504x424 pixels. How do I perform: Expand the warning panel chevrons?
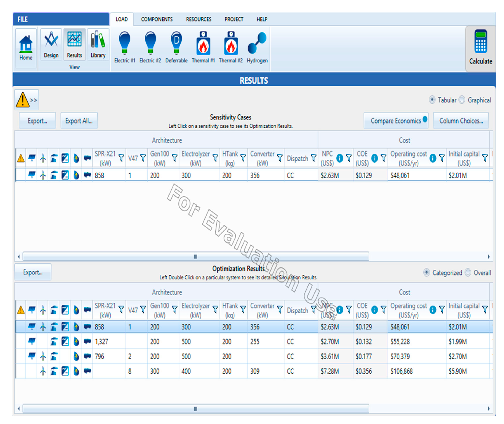(x=33, y=100)
